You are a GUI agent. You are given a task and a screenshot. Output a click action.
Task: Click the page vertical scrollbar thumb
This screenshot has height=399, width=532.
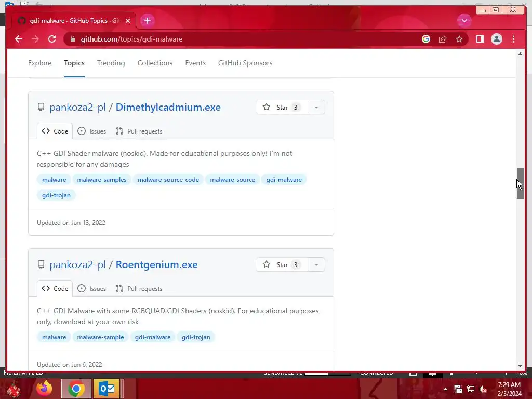520,183
